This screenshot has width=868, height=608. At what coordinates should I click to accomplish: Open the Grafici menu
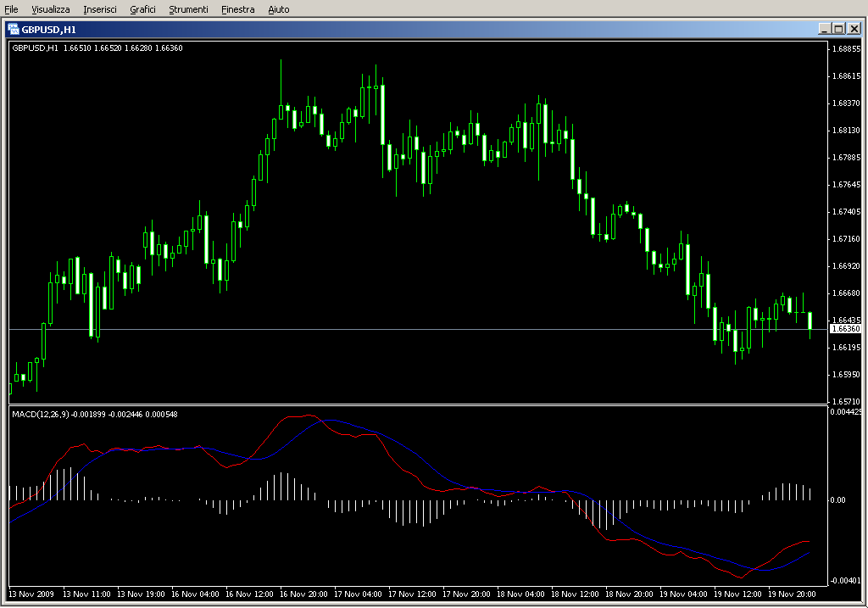pyautogui.click(x=142, y=9)
